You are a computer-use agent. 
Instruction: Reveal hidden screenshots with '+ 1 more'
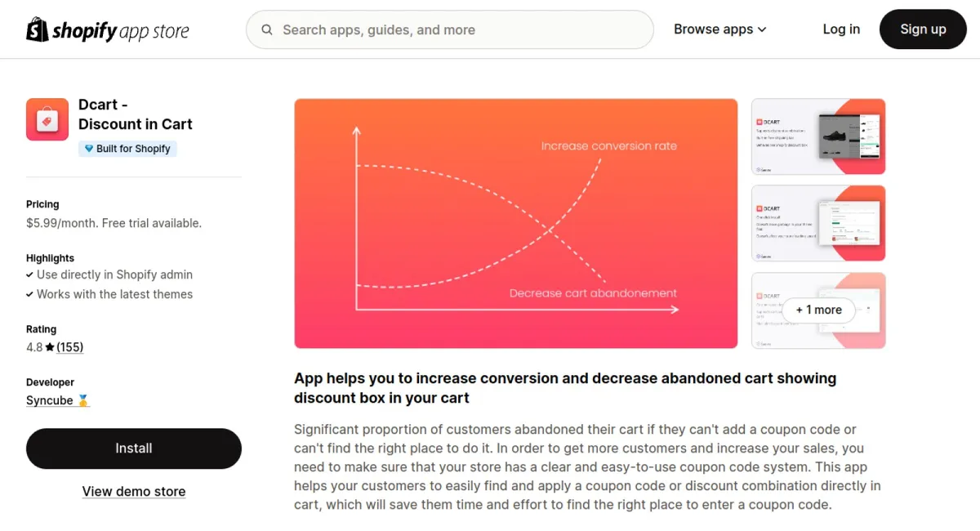(x=818, y=310)
